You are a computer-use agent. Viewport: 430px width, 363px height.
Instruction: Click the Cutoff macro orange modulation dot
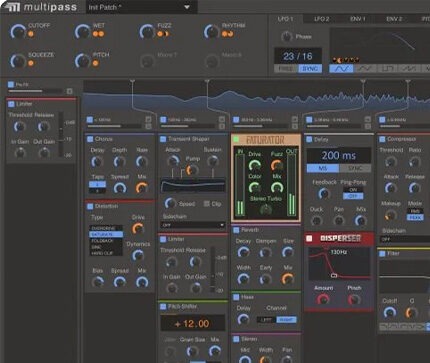pos(31,34)
